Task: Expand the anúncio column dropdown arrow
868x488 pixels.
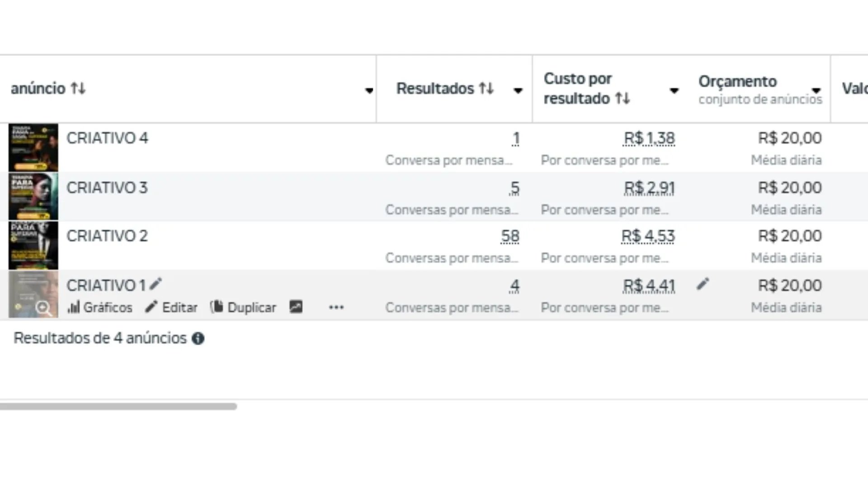Action: pyautogui.click(x=369, y=90)
